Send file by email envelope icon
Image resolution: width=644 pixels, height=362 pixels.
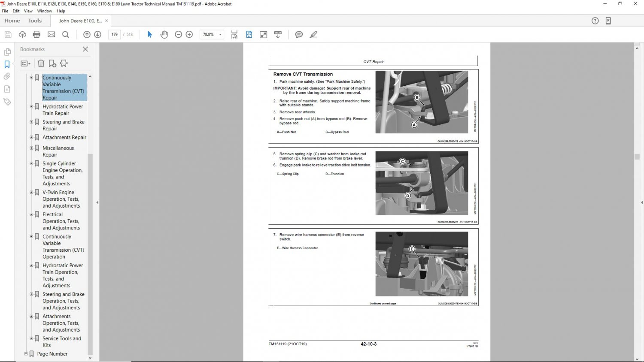click(x=51, y=35)
